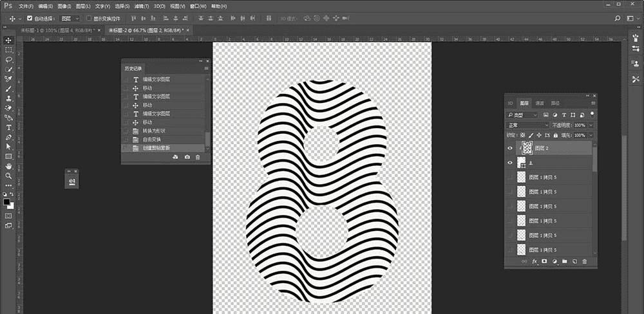Toggle lock all padlock in Layers panel
This screenshot has height=314, width=644.
(556, 135)
